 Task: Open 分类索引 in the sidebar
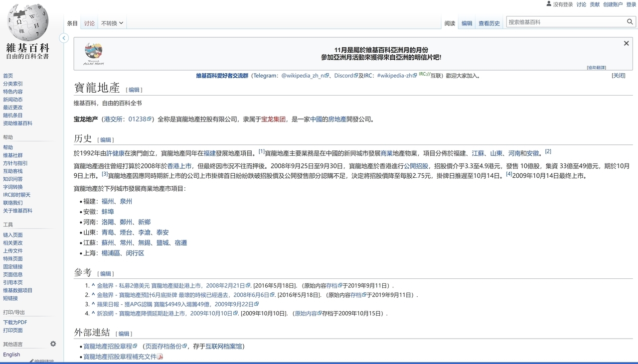[13, 84]
